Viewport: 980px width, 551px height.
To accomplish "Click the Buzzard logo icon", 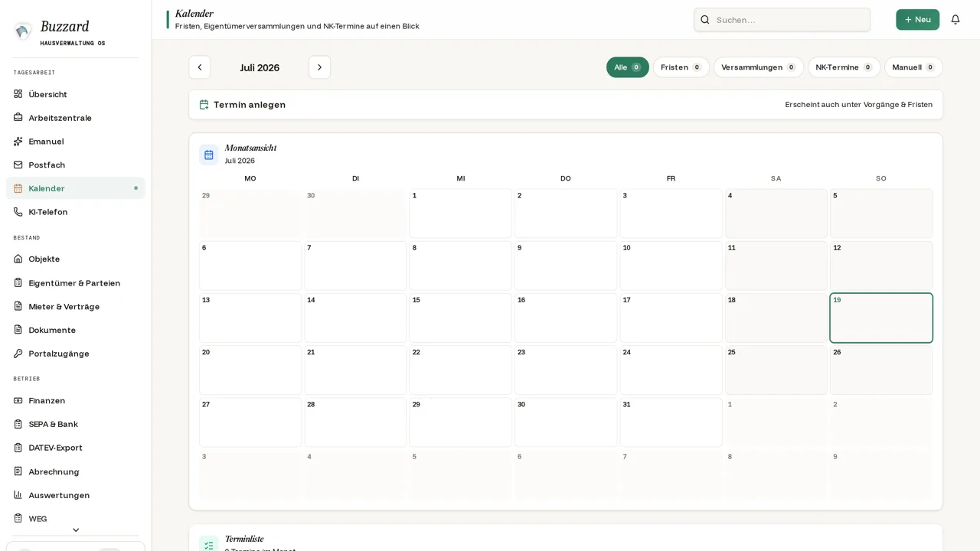I will pyautogui.click(x=23, y=31).
